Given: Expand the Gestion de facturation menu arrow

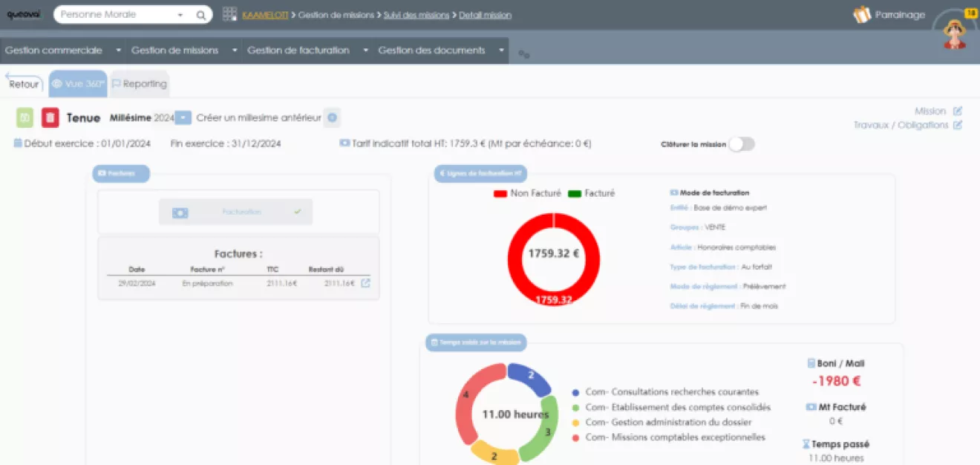Looking at the screenshot, I should [x=365, y=51].
